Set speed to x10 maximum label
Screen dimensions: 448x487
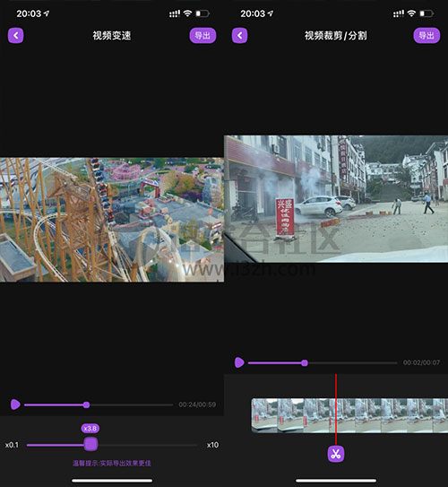coord(213,445)
